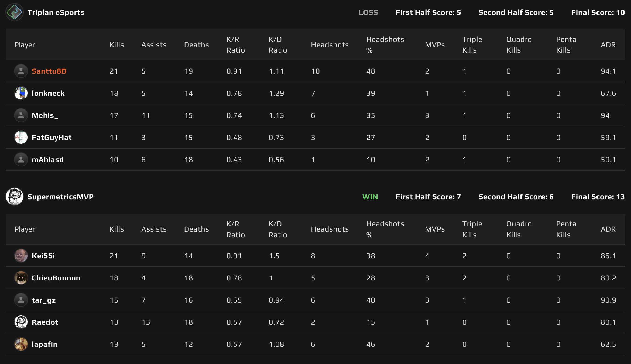The height and width of the screenshot is (364, 631).
Task: Click FatGuyHat's avatar image
Action: click(21, 137)
